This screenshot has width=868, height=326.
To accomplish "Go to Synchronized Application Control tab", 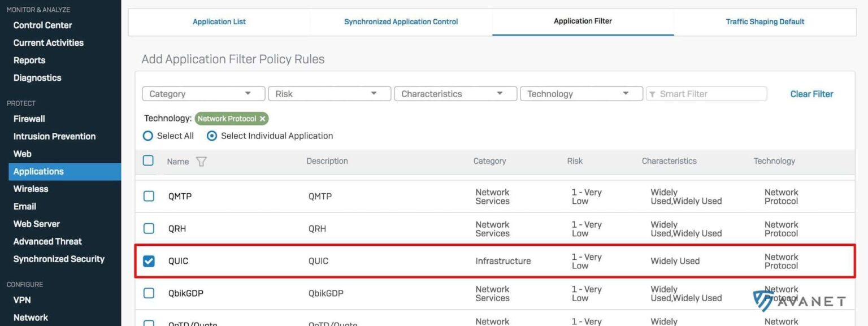I will [401, 21].
